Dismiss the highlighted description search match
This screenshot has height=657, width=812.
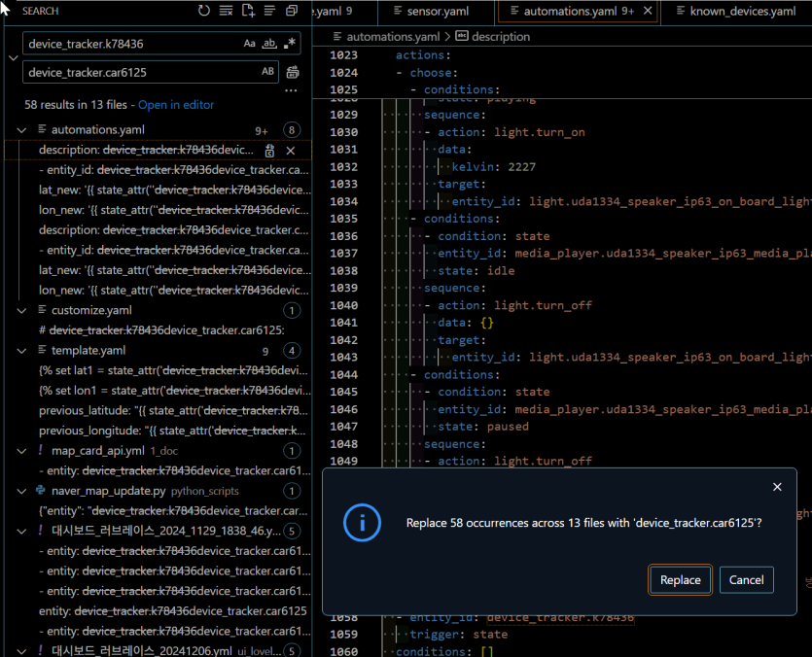tap(291, 151)
